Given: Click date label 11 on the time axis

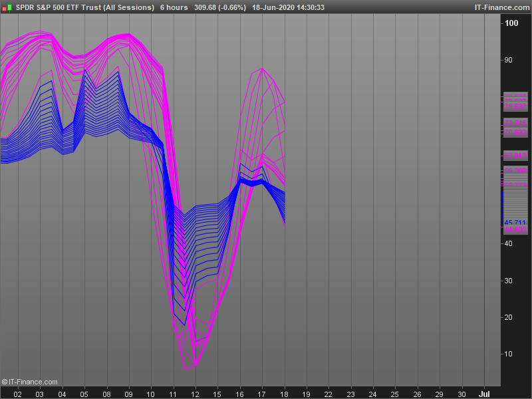Looking at the screenshot, I should pyautogui.click(x=173, y=394).
